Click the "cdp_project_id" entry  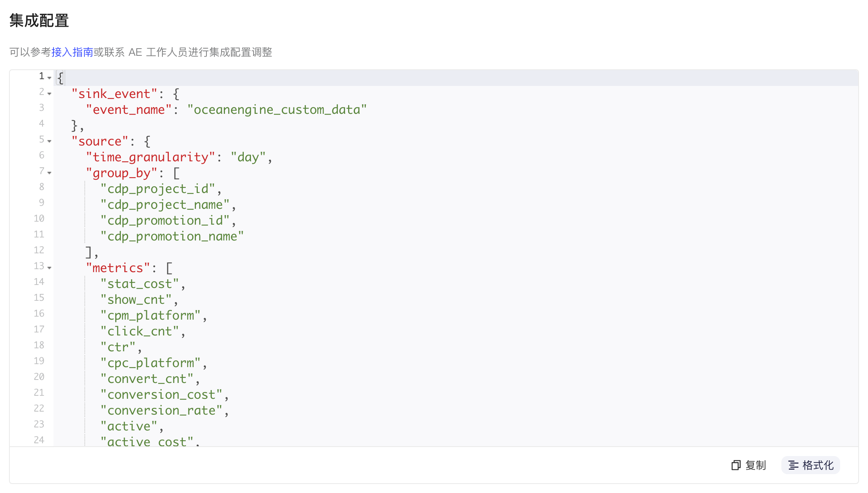click(157, 188)
